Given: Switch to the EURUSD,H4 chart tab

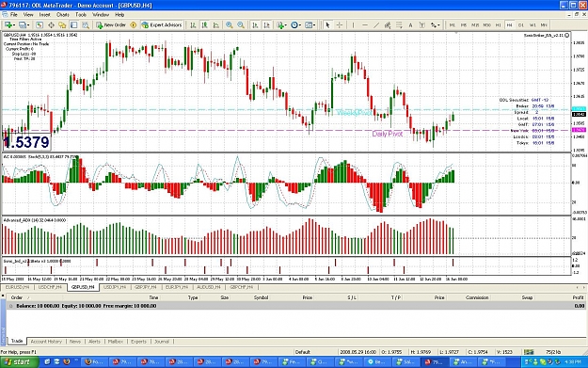Looking at the screenshot, I should coord(18,287).
